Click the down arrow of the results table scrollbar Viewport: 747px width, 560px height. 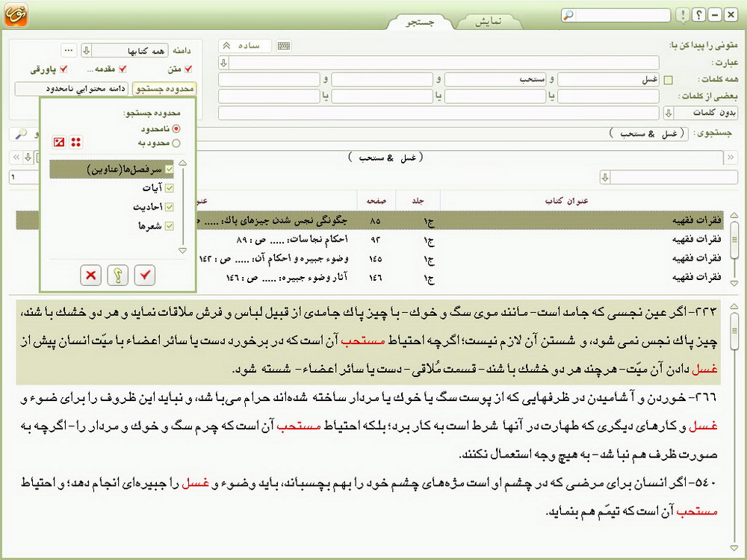point(734,283)
